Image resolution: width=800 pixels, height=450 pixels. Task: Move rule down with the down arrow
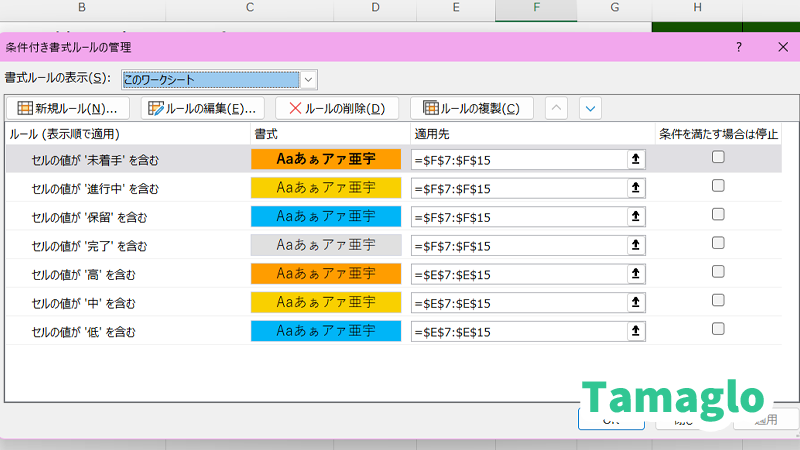coord(590,108)
